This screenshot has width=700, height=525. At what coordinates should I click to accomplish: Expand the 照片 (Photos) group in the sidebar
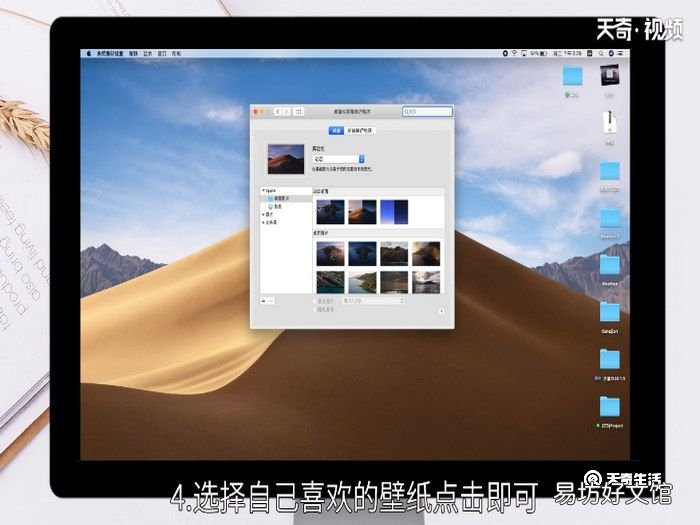[263, 215]
